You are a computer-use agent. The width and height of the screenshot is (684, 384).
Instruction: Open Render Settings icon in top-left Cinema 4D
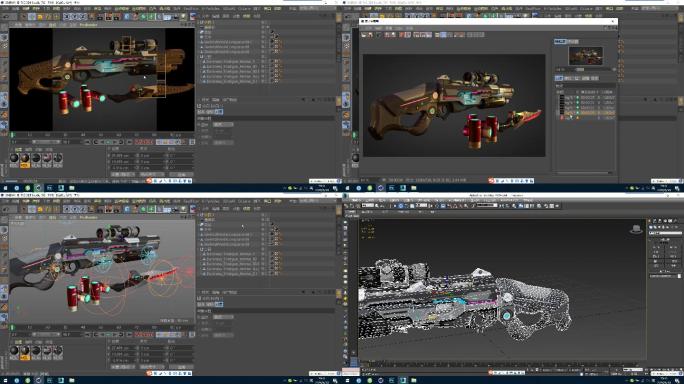(x=116, y=17)
